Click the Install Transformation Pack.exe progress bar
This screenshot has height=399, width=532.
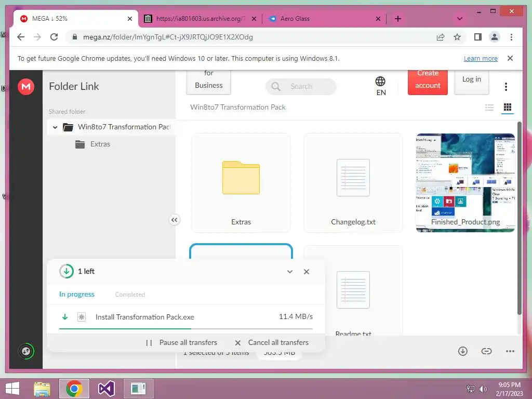[185, 328]
